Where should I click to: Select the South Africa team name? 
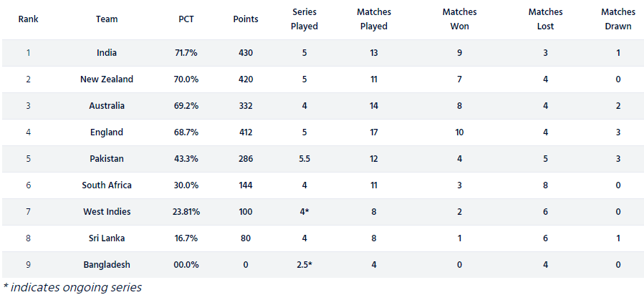click(x=107, y=185)
